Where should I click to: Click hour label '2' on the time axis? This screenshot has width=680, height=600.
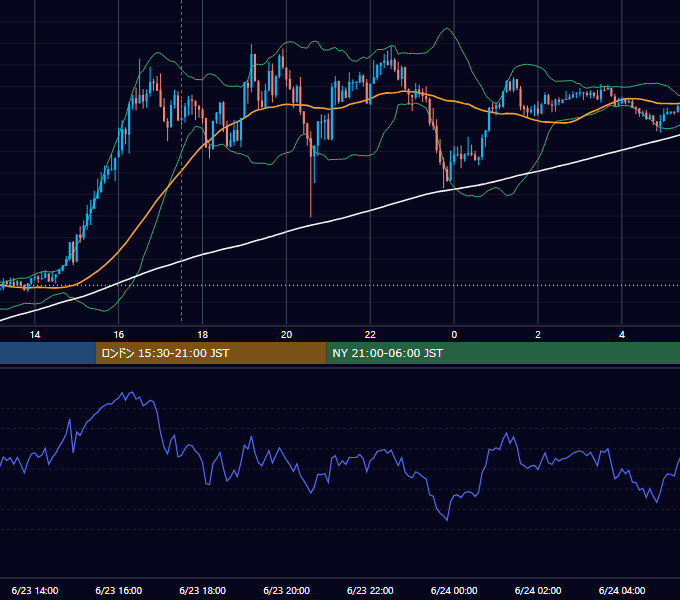pos(538,335)
